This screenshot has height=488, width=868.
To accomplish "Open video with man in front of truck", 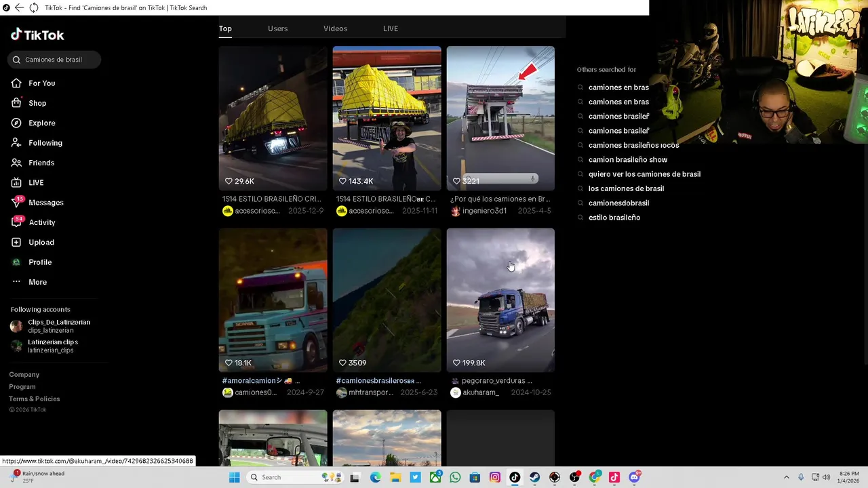I will pyautogui.click(x=387, y=118).
